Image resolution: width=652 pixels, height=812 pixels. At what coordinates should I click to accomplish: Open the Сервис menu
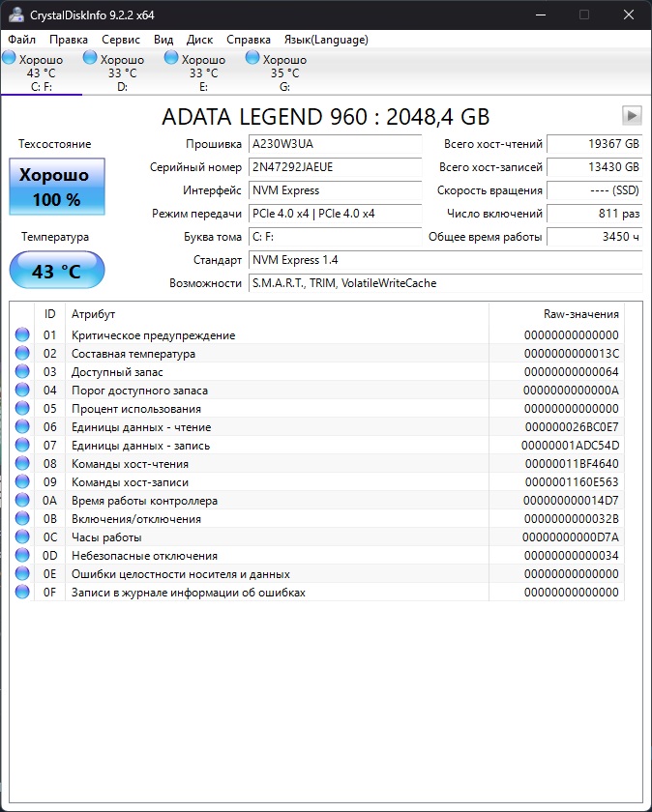(x=121, y=40)
